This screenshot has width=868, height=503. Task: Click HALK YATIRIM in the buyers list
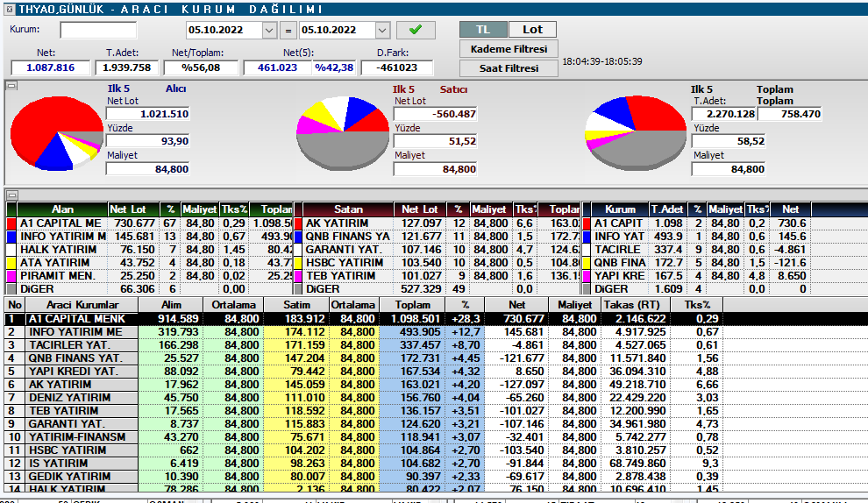[x=58, y=250]
